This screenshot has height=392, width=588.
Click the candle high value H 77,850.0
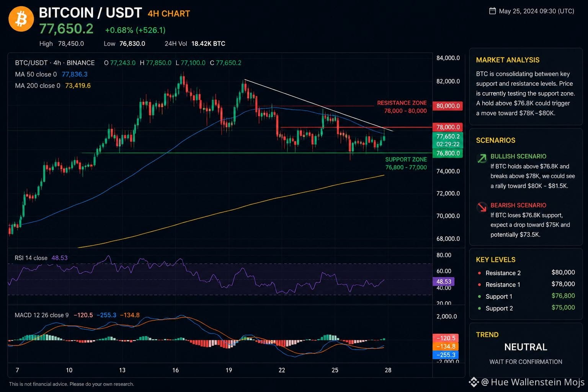(155, 63)
